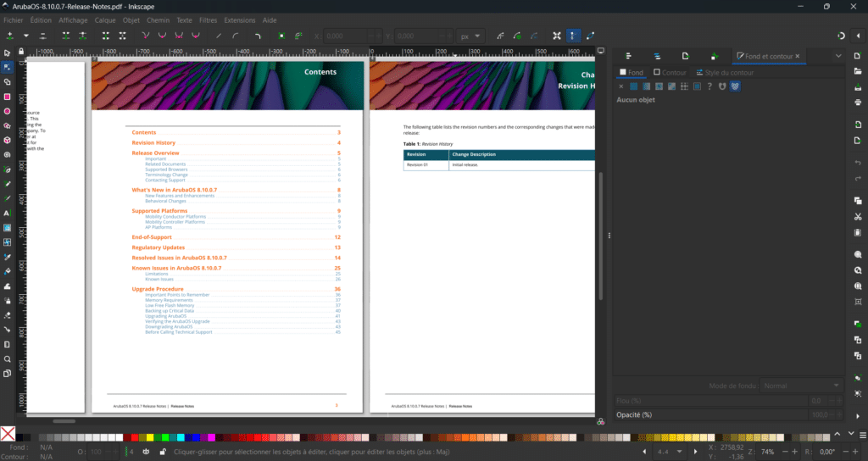Viewport: 868px width, 461px height.
Task: Expand the docked panels chevron menu
Action: 838,56
